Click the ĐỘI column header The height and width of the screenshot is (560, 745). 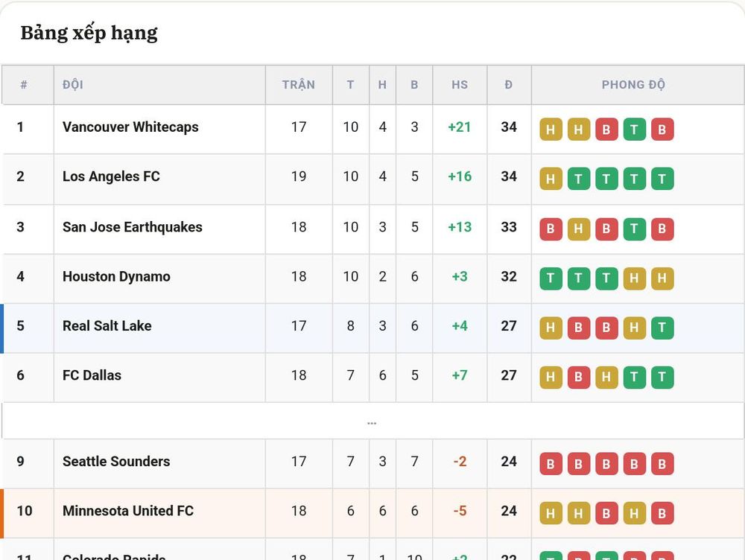73,85
